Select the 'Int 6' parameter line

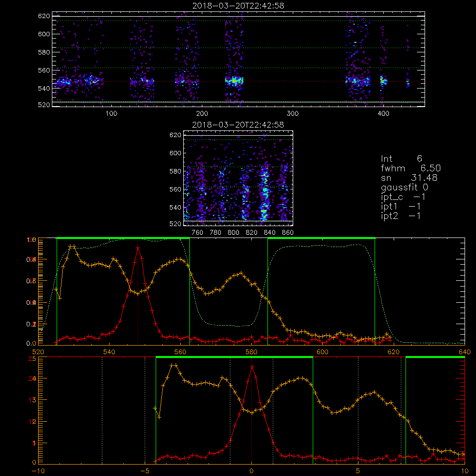point(401,159)
